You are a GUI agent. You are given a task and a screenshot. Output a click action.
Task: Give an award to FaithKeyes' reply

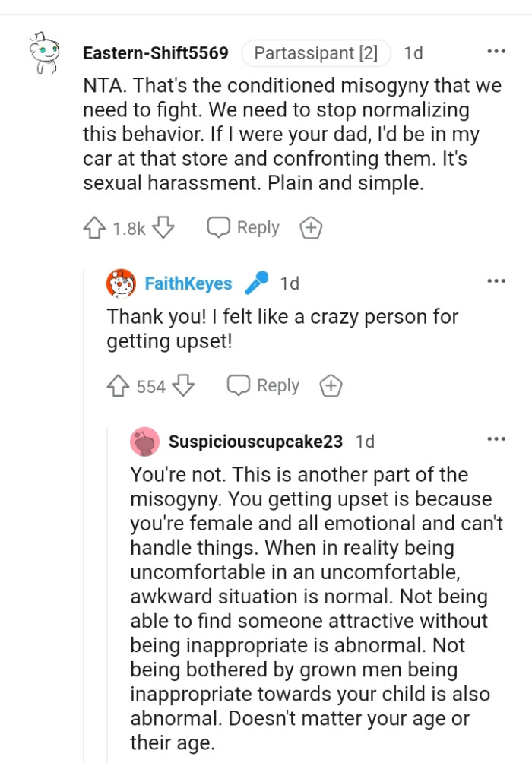331,385
